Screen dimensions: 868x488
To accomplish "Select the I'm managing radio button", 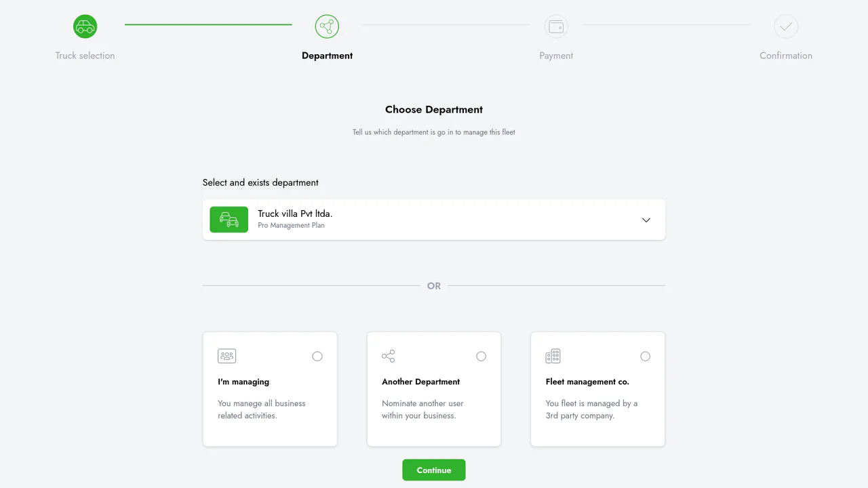I will point(317,356).
